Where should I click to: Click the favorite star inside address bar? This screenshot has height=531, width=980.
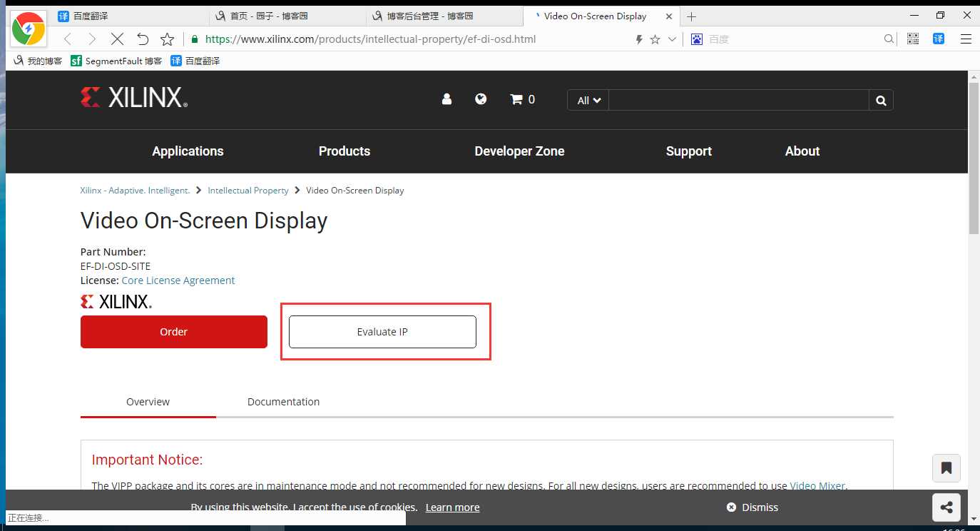pos(655,39)
